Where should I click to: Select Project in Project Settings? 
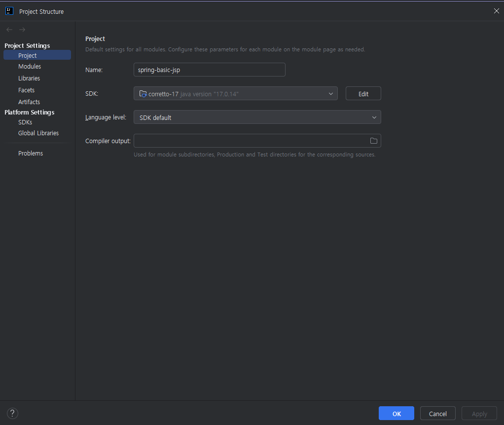[x=37, y=55]
